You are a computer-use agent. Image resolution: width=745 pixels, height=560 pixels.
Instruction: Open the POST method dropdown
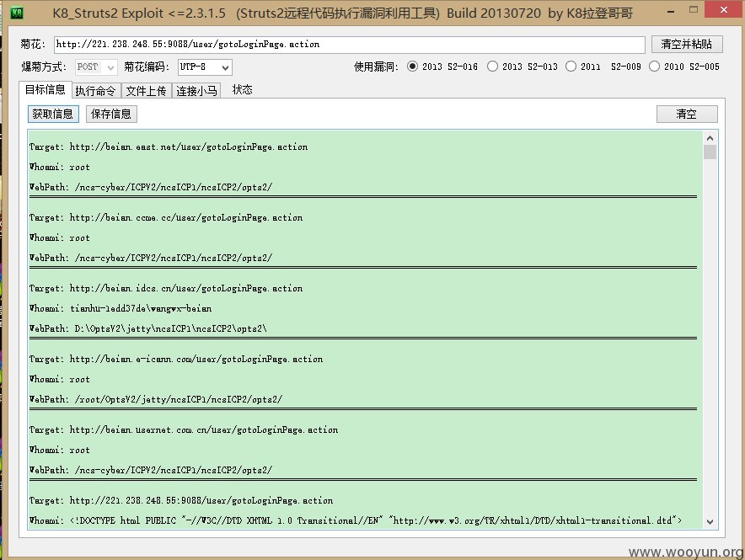point(95,67)
